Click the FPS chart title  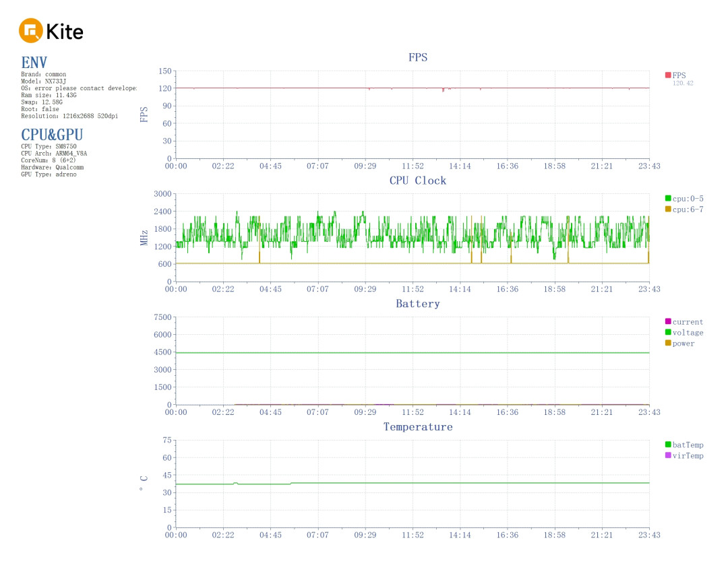(x=418, y=57)
